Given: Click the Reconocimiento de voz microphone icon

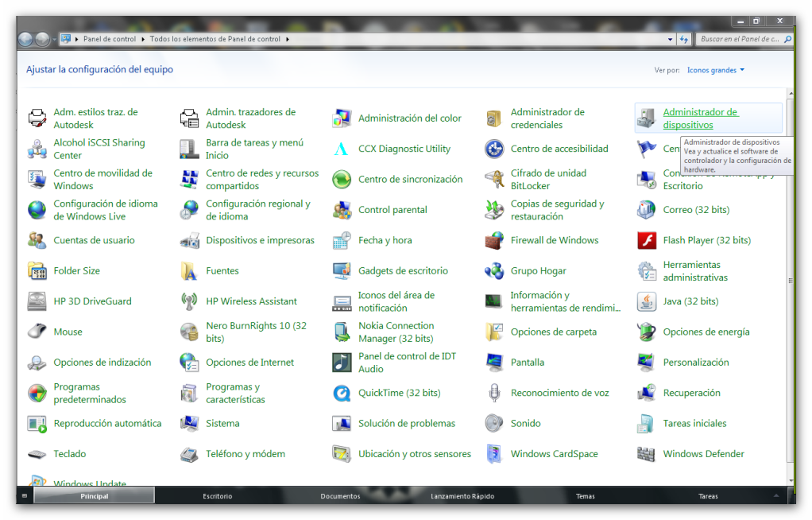Looking at the screenshot, I should pyautogui.click(x=494, y=394).
